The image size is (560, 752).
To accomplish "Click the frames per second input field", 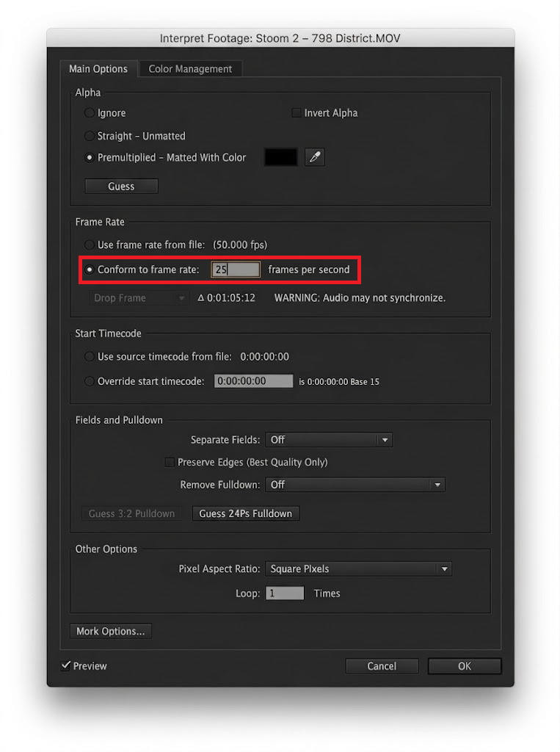I will [x=236, y=270].
